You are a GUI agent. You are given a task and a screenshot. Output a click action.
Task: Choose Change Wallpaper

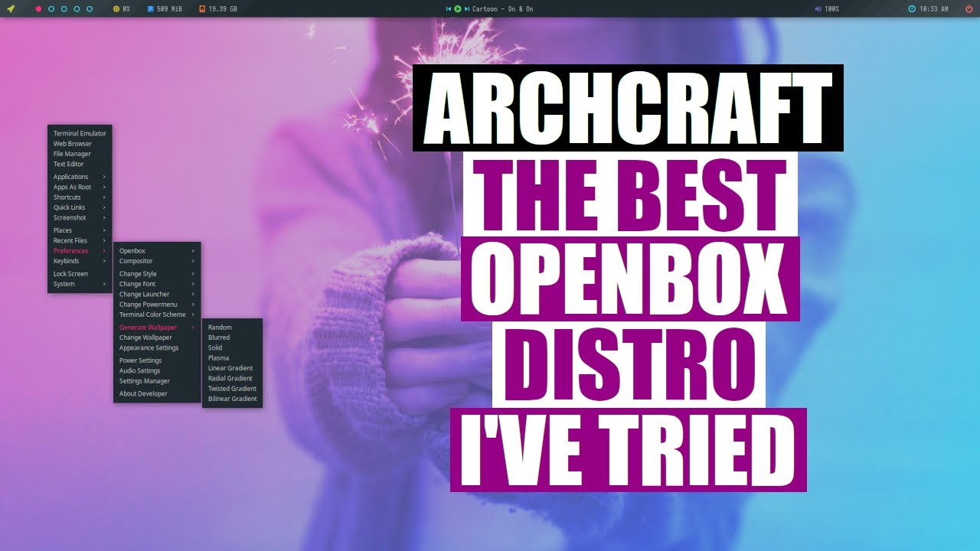(x=157, y=337)
